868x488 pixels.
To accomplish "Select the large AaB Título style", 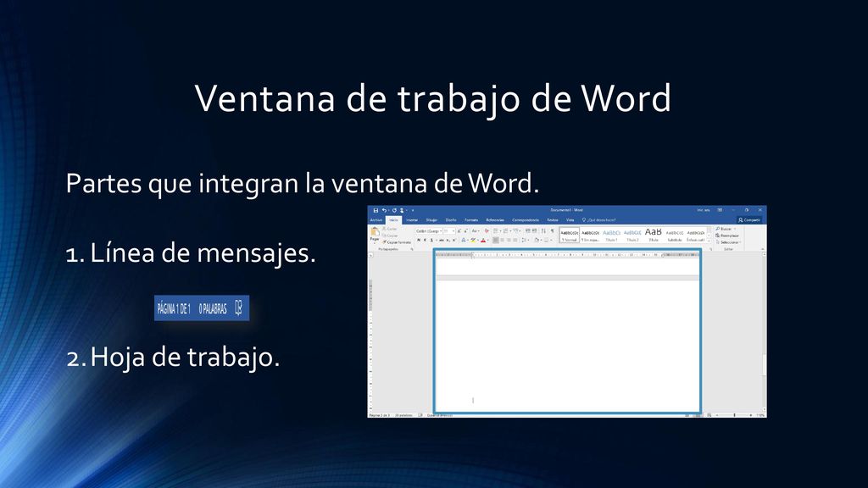I will [x=654, y=236].
